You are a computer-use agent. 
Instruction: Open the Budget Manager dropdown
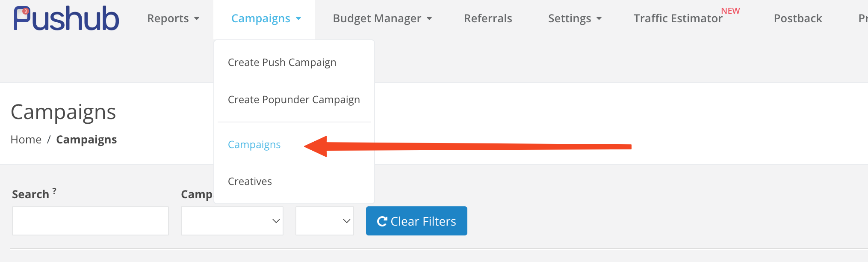pyautogui.click(x=382, y=18)
